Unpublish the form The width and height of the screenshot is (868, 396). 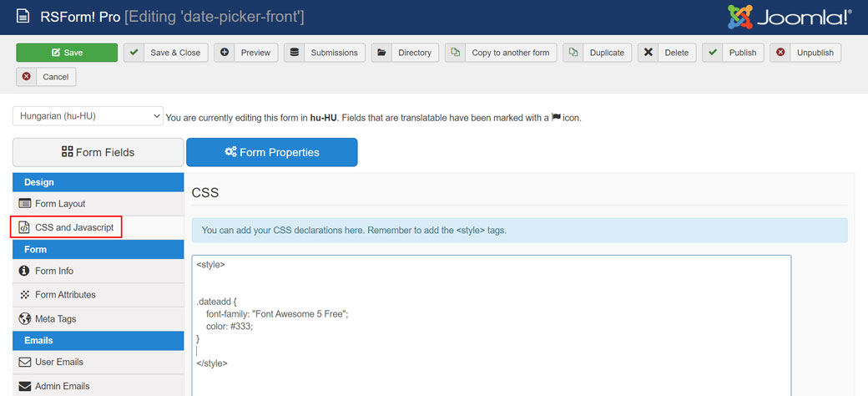point(805,53)
